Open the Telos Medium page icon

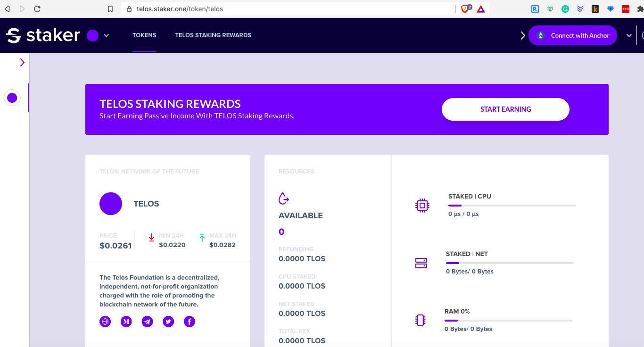[126, 322]
